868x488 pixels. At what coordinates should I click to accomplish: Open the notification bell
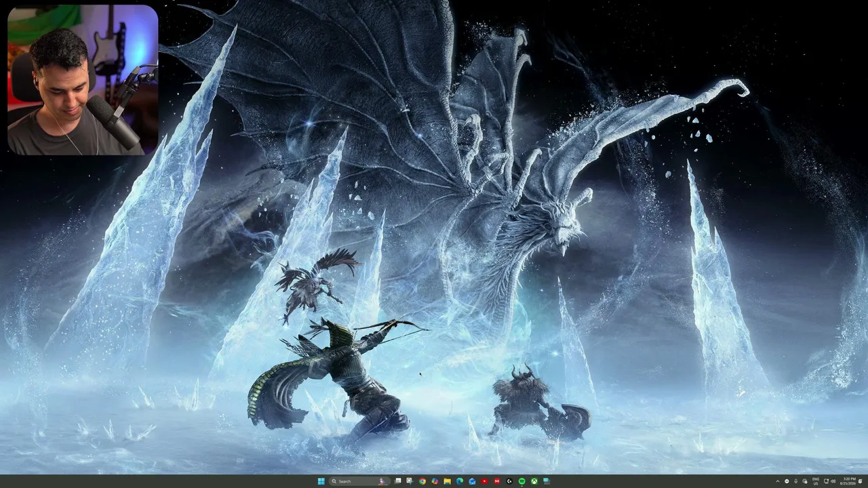coord(861,481)
